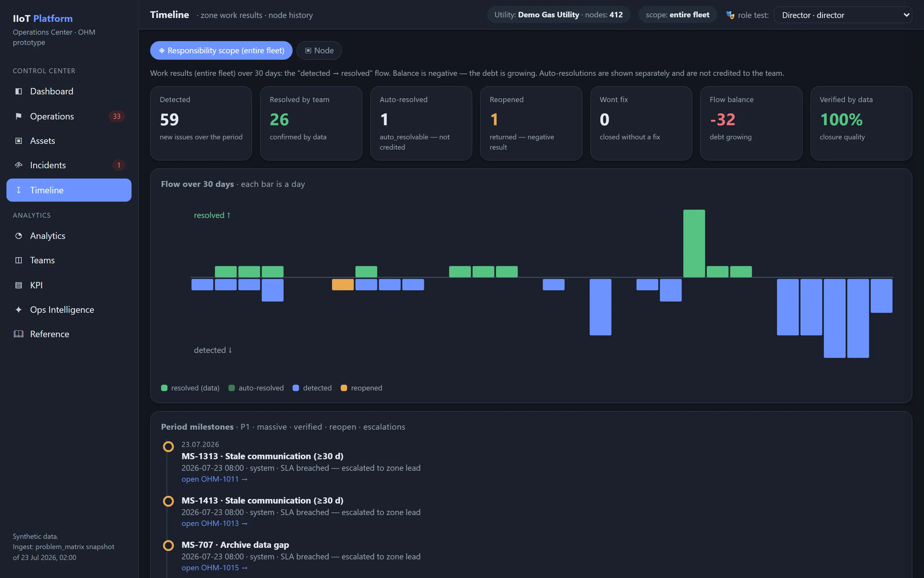Image resolution: width=924 pixels, height=578 pixels.
Task: Open the role test Director dropdown
Action: click(x=843, y=15)
